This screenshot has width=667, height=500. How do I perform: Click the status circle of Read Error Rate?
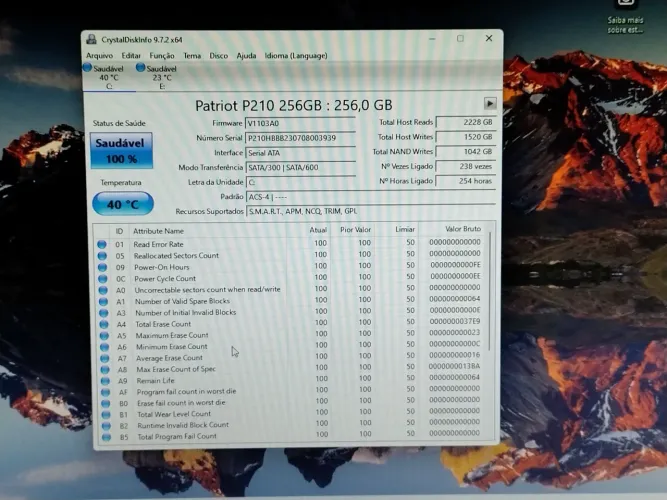point(102,244)
